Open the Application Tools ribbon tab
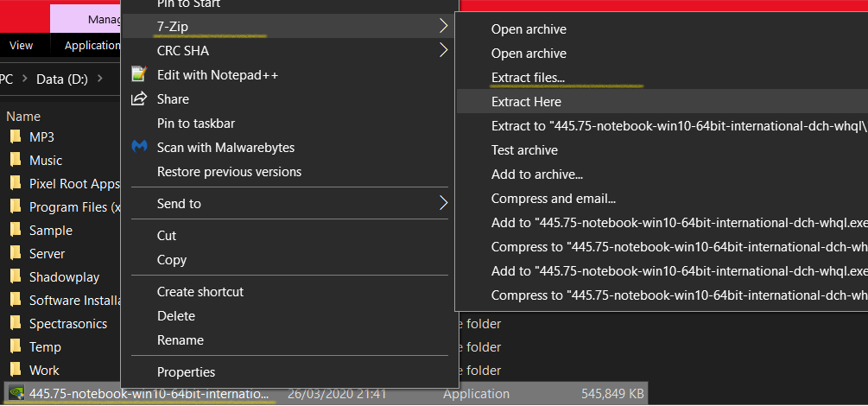This screenshot has height=406, width=868. [92, 46]
